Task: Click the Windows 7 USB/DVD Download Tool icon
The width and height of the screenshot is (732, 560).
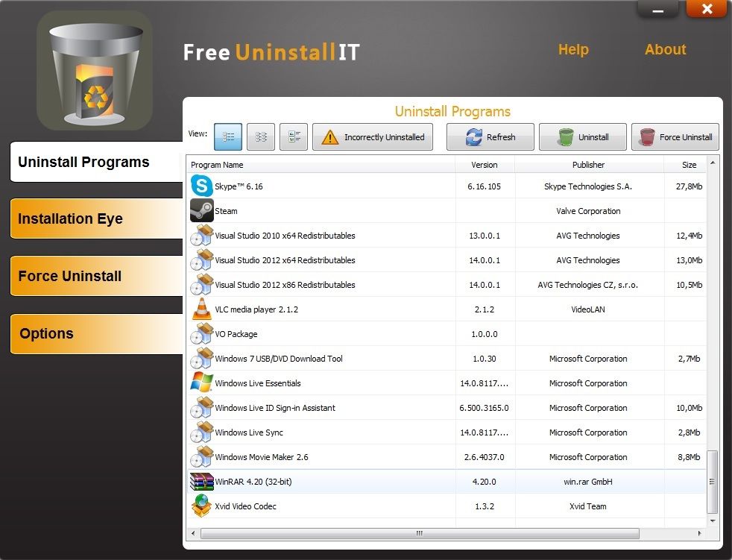Action: click(x=202, y=358)
